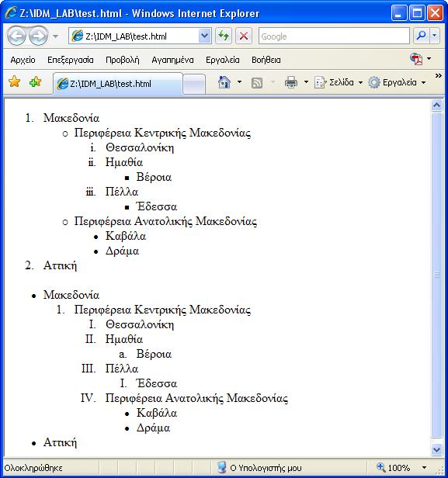Image resolution: width=448 pixels, height=478 pixels.
Task: Click the vertical scrollbar thumb
Action: point(436,275)
